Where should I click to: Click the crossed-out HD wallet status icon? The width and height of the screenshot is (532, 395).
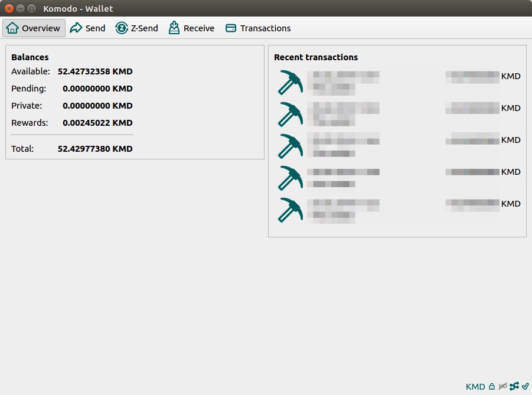pyautogui.click(x=503, y=386)
